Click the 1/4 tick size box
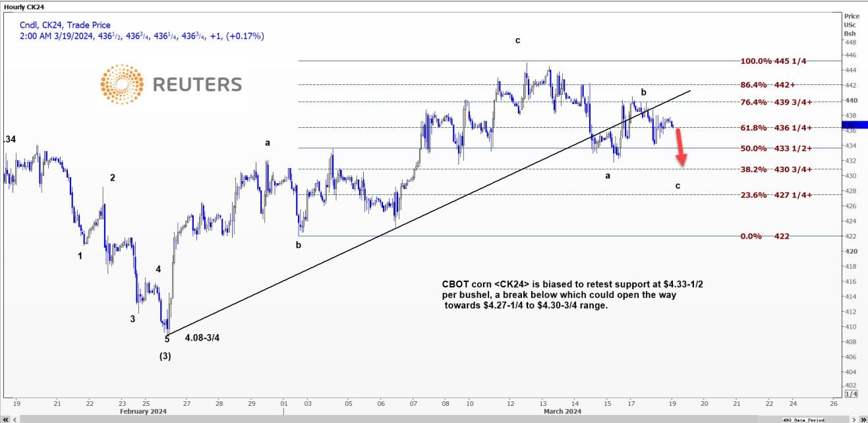 click(x=852, y=394)
